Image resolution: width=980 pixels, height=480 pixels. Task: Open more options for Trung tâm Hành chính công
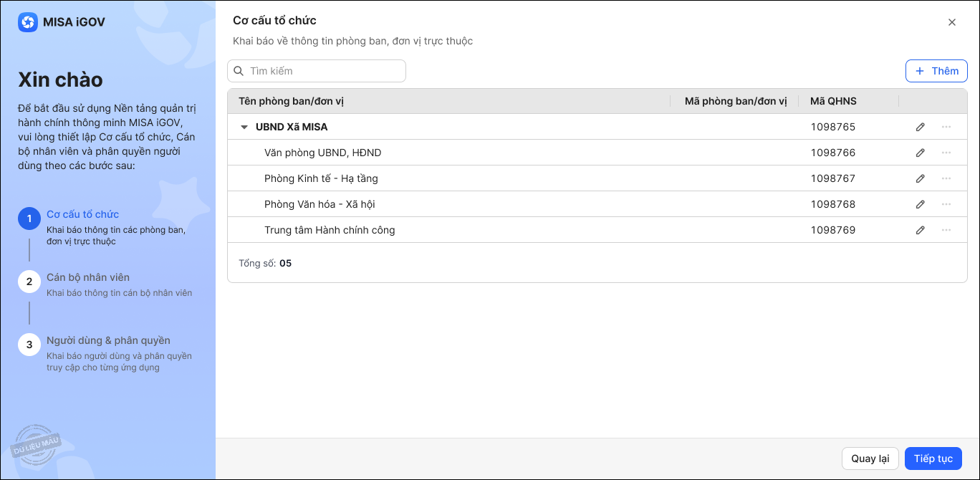click(946, 230)
